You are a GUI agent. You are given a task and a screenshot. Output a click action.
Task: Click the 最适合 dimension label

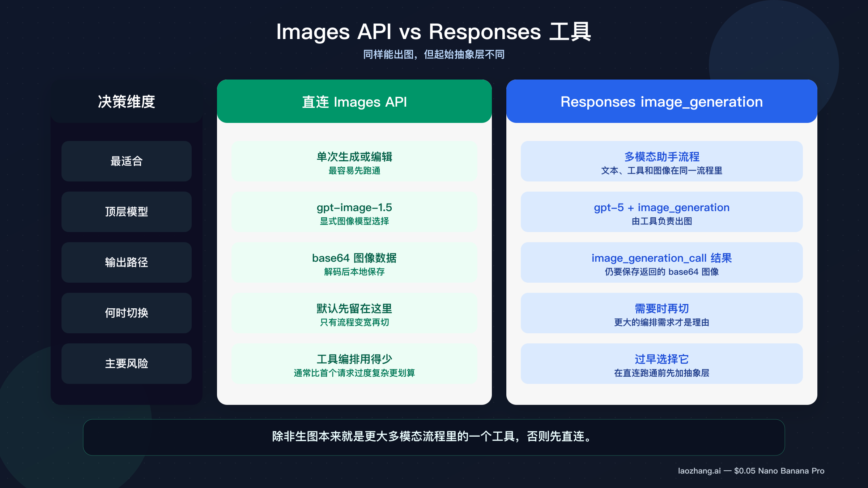click(126, 161)
